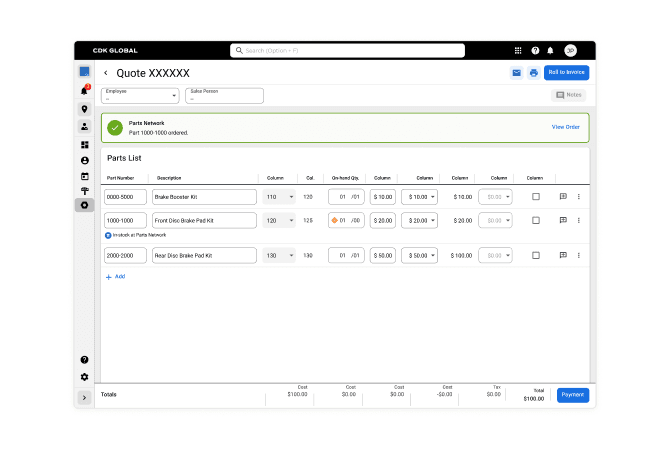Edit Front Disc Brake Pad Kit description
Viewport: 670px width, 450px height.
point(204,221)
